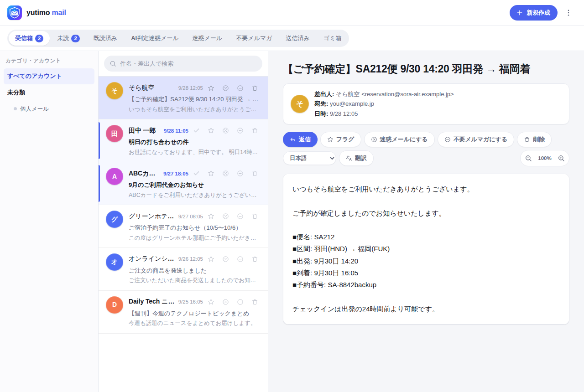Mark 田中 一郎 email as read
Screen dimensions: 584x392
point(196,131)
